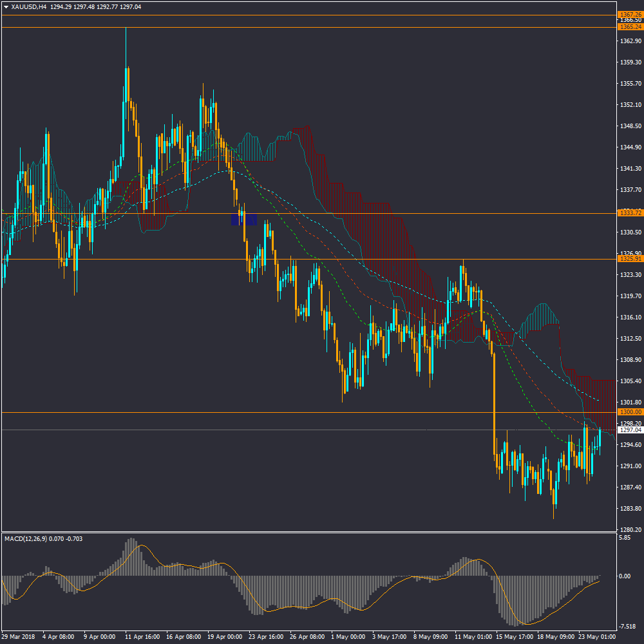This screenshot has height=644, width=644.
Task: Select the blue rectangle object on the chart
Action: click(244, 219)
